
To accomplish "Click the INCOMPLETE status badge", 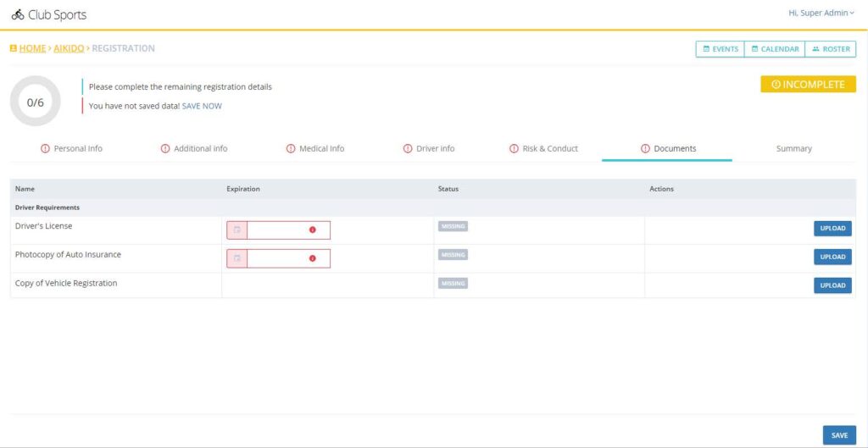I will pyautogui.click(x=808, y=85).
